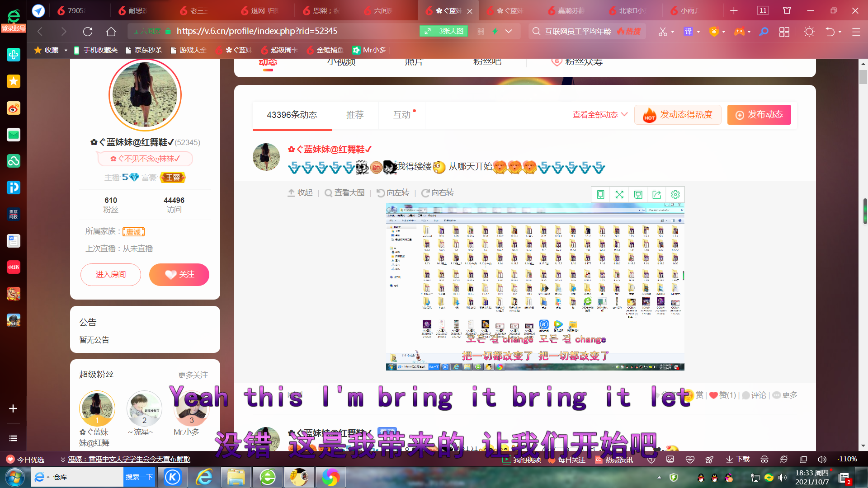Viewport: 868px width, 488px height.
Task: Rotate image with 向左转
Action: 393,193
